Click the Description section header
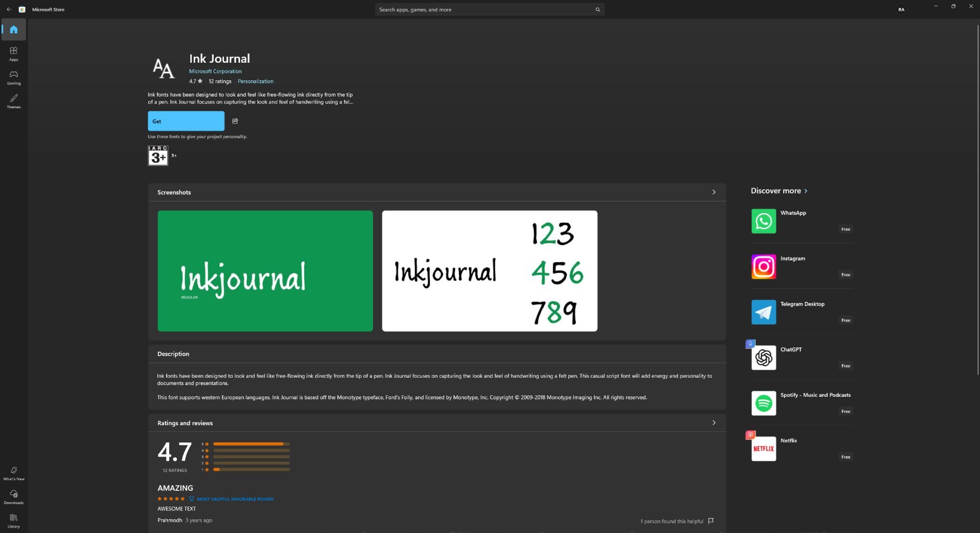The height and width of the screenshot is (533, 980). 173,354
